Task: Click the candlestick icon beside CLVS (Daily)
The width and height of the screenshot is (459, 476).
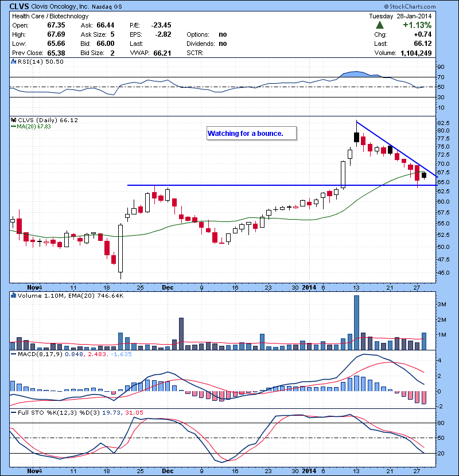Action: click(13, 120)
